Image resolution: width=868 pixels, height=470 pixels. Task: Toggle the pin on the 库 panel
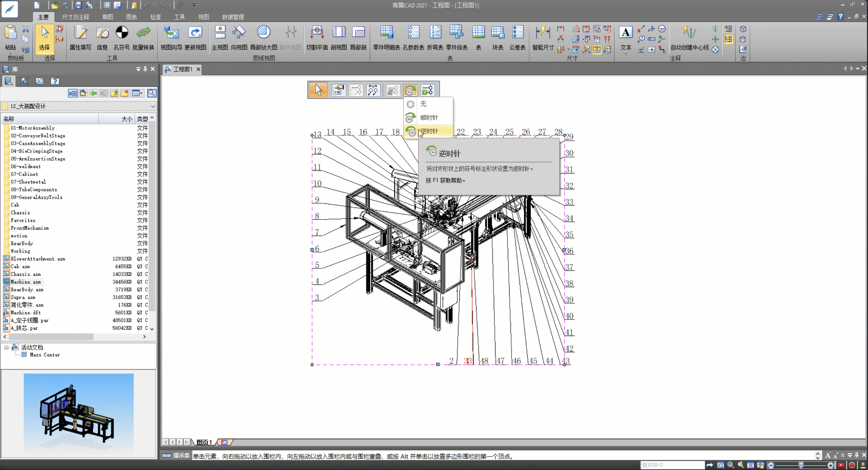[x=145, y=69]
